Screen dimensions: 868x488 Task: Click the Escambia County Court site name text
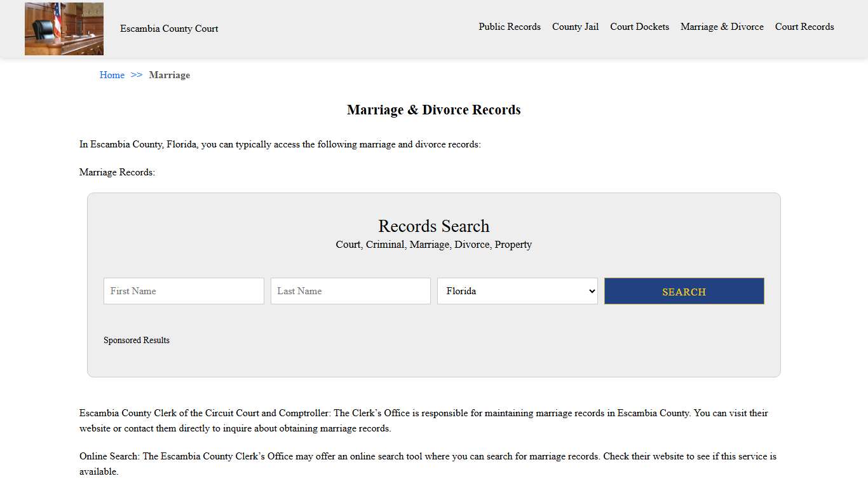coord(169,29)
